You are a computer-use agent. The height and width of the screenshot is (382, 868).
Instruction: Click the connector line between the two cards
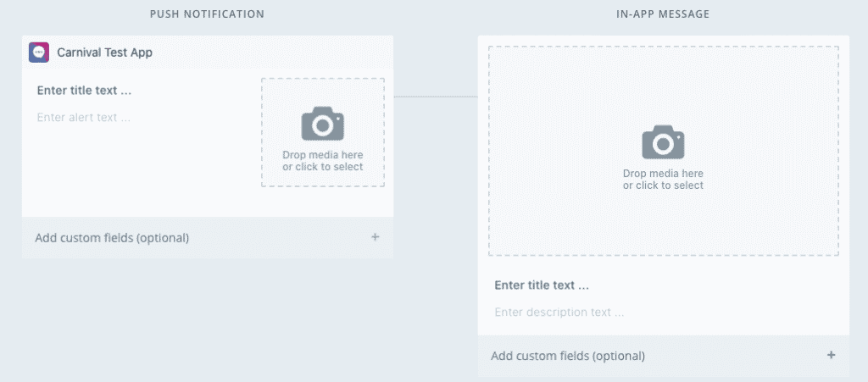coord(436,97)
